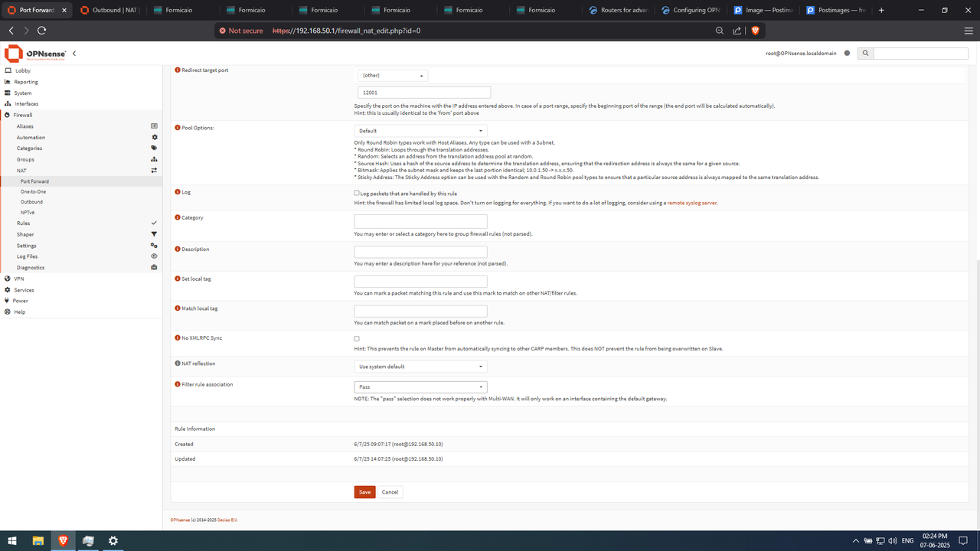Open the Windows Start button
This screenshot has height=551, width=980.
12,540
